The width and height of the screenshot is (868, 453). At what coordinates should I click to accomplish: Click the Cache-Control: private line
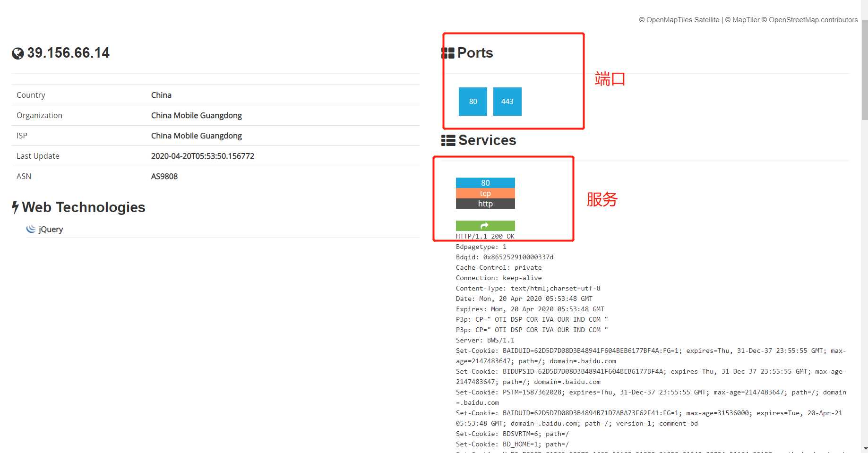(x=499, y=267)
